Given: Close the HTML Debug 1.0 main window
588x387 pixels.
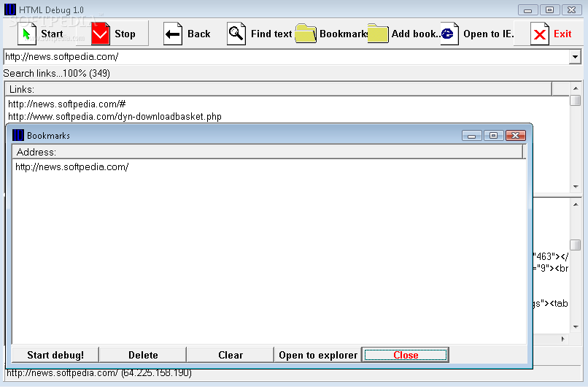Looking at the screenshot, I should point(571,9).
